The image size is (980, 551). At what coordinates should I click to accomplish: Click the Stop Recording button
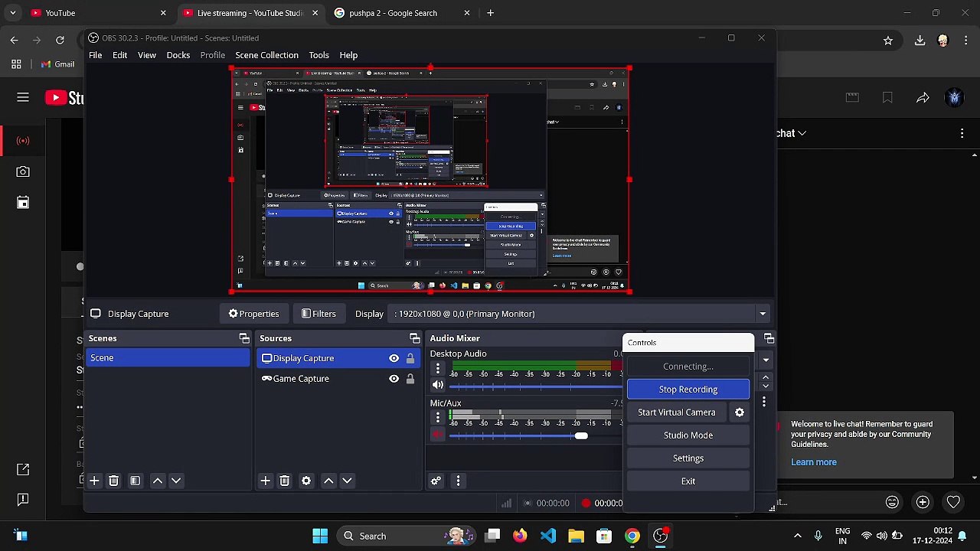pos(688,390)
